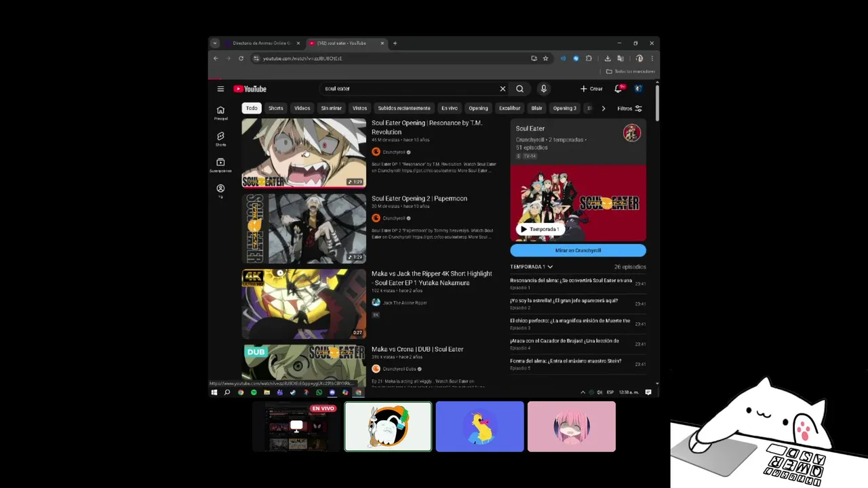This screenshot has height=488, width=868.
Task: Show more filter chips with the arrow
Action: pyautogui.click(x=604, y=108)
